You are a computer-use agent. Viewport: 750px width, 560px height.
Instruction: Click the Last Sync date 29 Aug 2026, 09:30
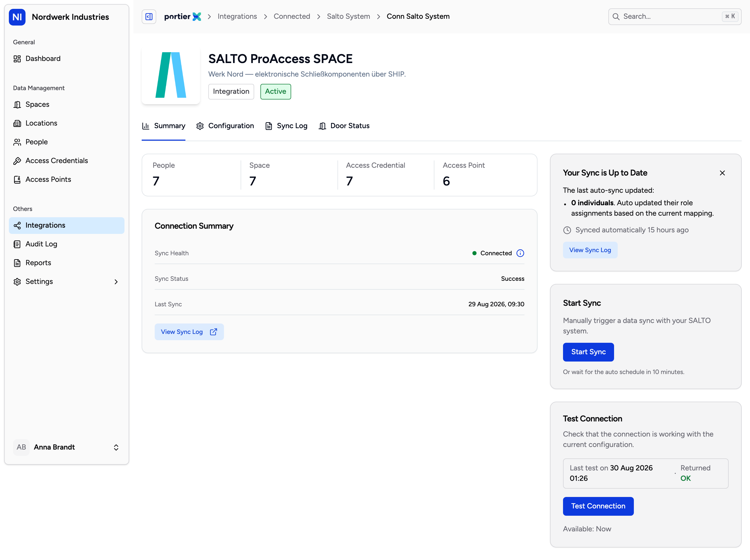[496, 304]
